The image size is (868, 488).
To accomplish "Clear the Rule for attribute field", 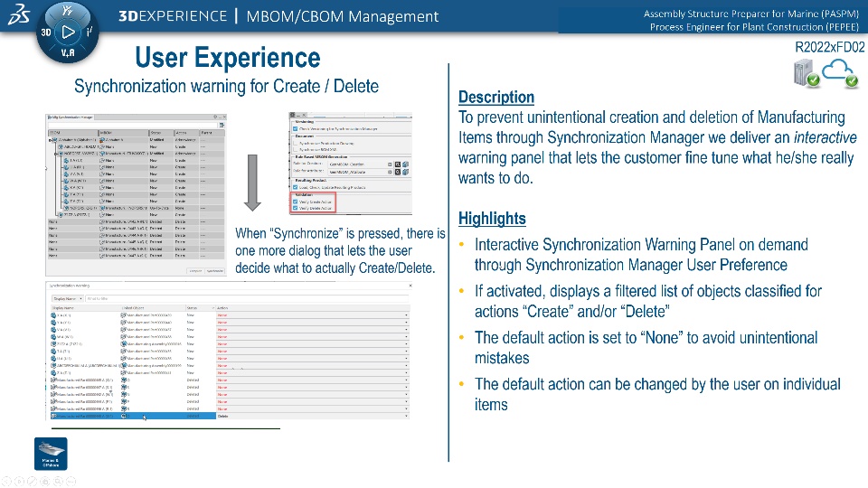I will [x=390, y=172].
